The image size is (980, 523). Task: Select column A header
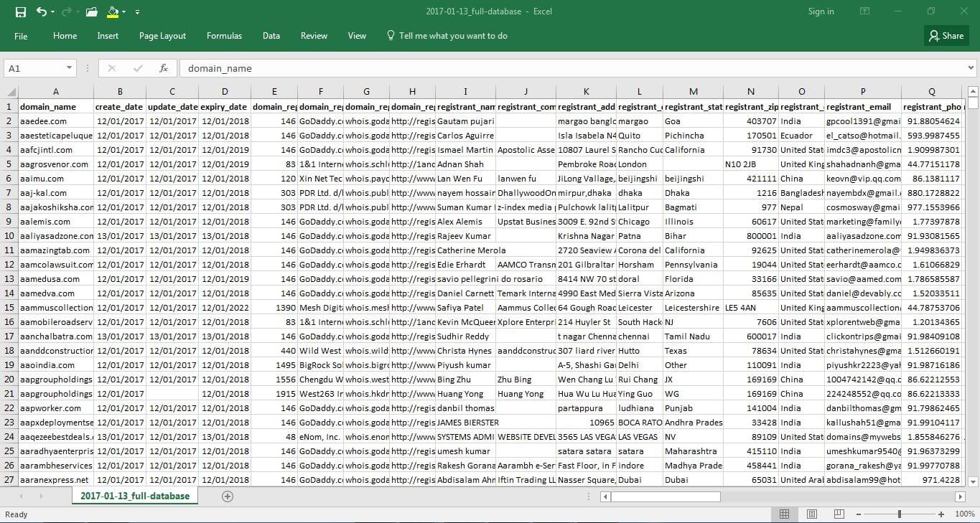coord(56,92)
